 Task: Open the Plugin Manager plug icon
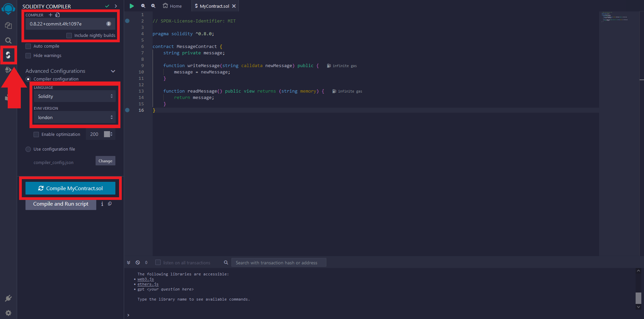coord(8,298)
